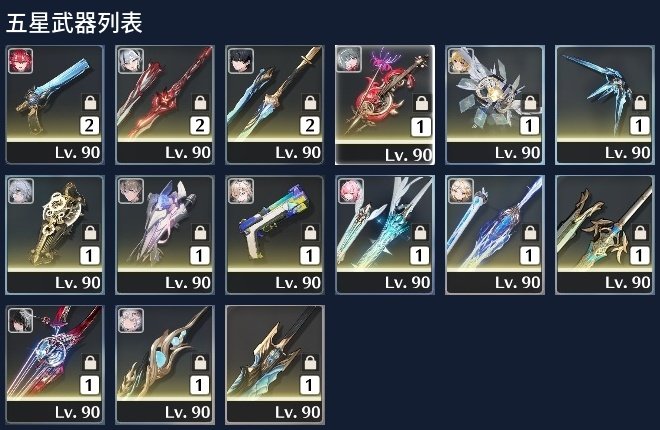Select the blue broadblade weapon card
Image resolution: width=660 pixels, height=430 pixels.
(x=55, y=105)
